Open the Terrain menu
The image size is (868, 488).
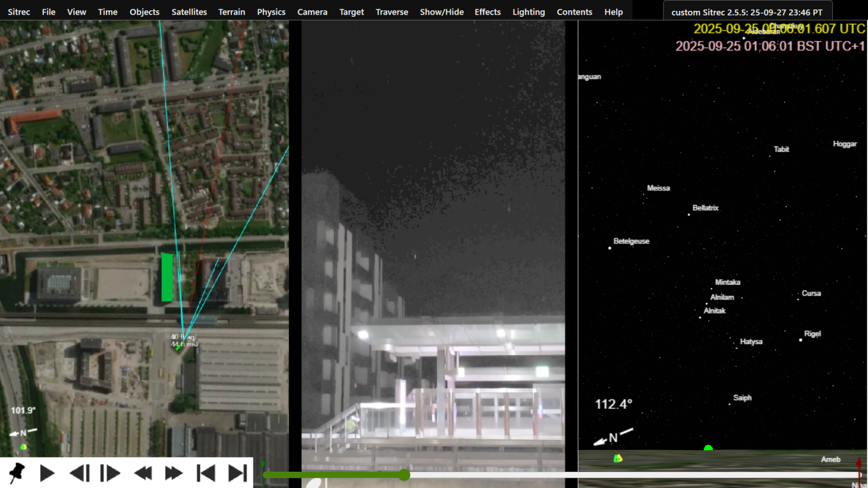232,12
